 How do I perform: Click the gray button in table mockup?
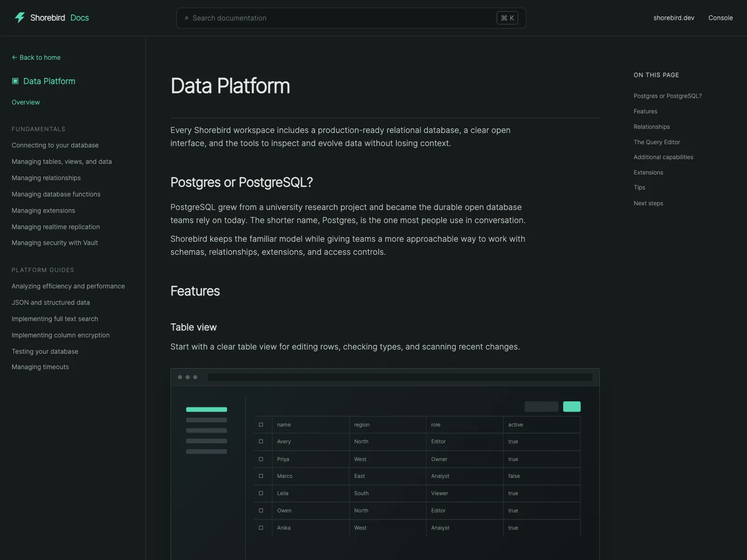pyautogui.click(x=541, y=406)
